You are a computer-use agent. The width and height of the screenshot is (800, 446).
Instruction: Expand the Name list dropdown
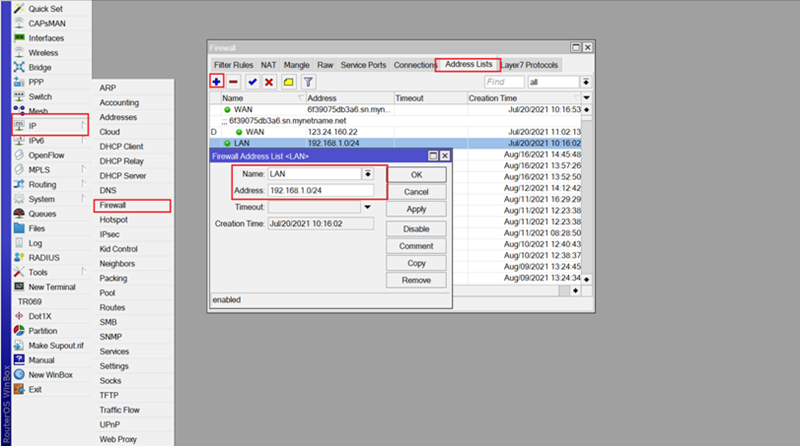(368, 174)
